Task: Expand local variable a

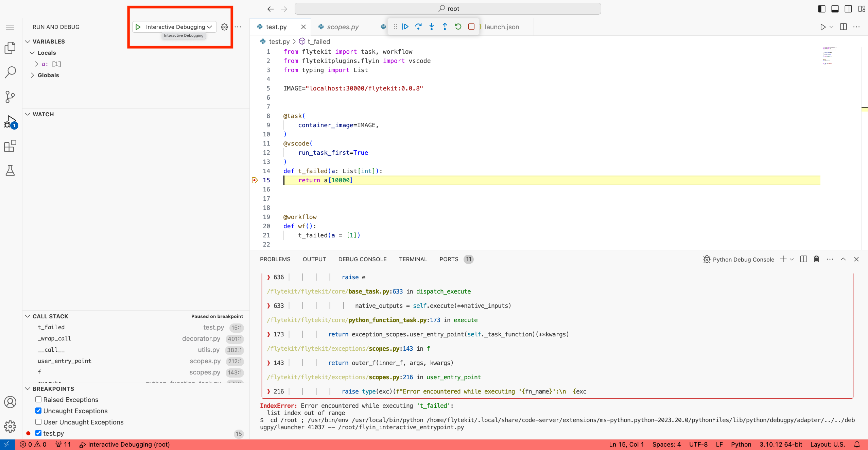Action: (37, 64)
